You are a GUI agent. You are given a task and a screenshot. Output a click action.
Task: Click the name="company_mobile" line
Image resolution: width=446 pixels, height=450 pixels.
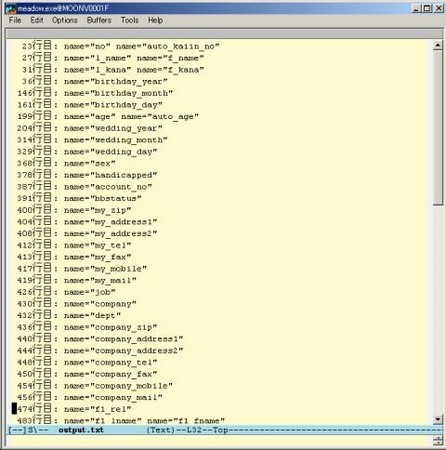[95, 386]
